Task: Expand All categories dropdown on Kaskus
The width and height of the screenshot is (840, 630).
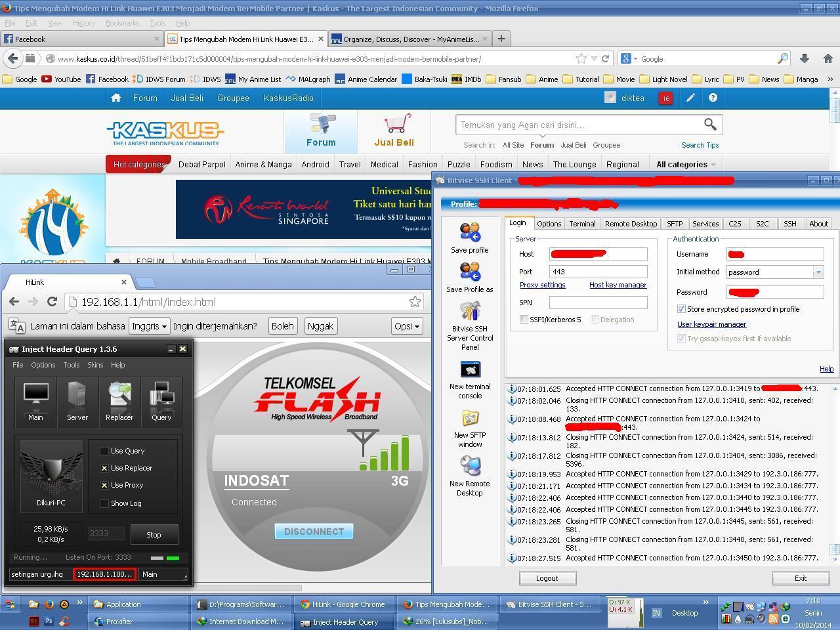Action: [686, 165]
